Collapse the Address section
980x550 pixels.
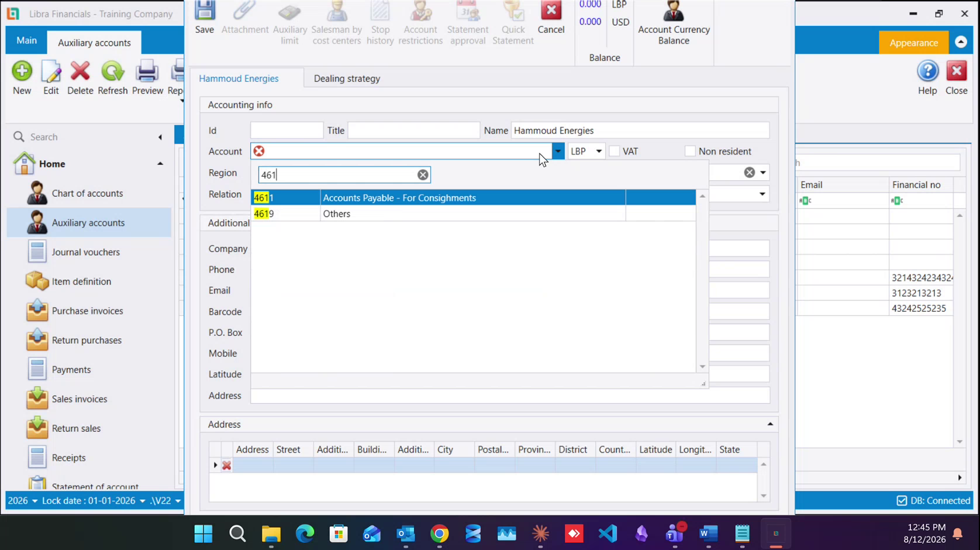point(770,424)
